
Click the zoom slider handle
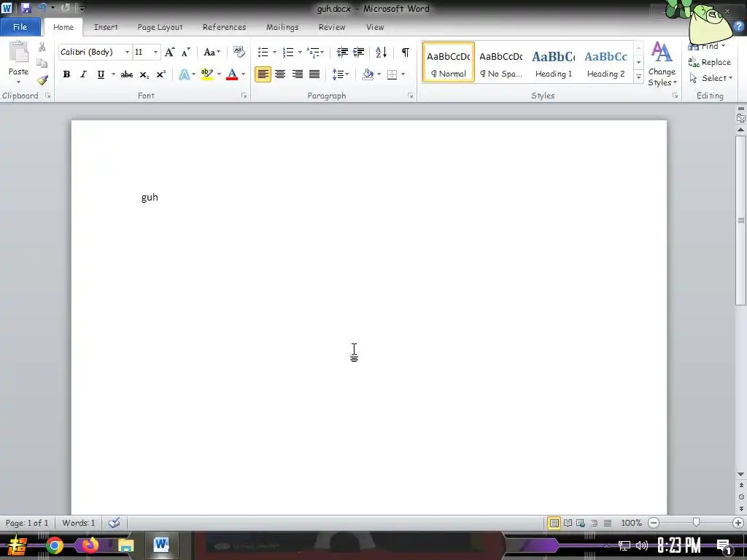(x=696, y=523)
